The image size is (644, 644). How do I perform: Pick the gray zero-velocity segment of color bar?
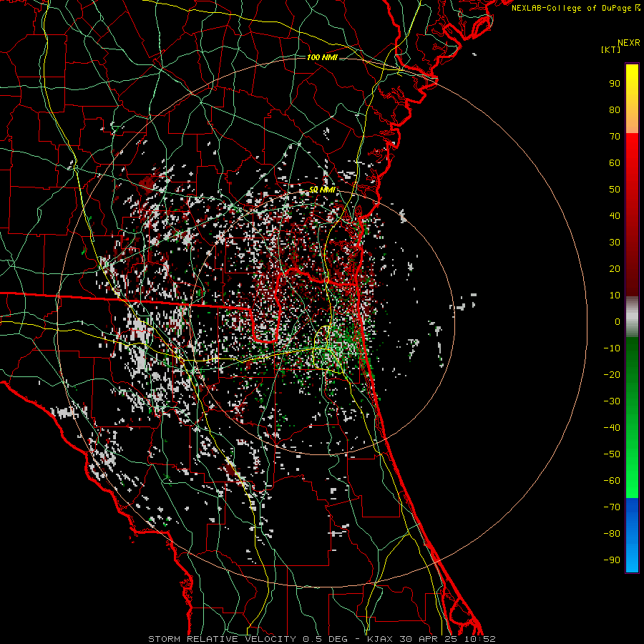click(632, 317)
